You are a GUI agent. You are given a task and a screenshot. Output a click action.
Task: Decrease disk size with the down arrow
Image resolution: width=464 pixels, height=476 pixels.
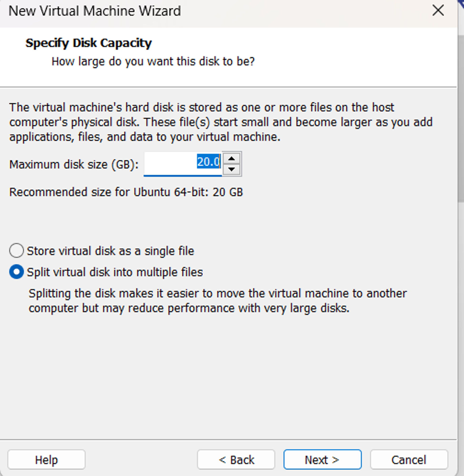(232, 169)
